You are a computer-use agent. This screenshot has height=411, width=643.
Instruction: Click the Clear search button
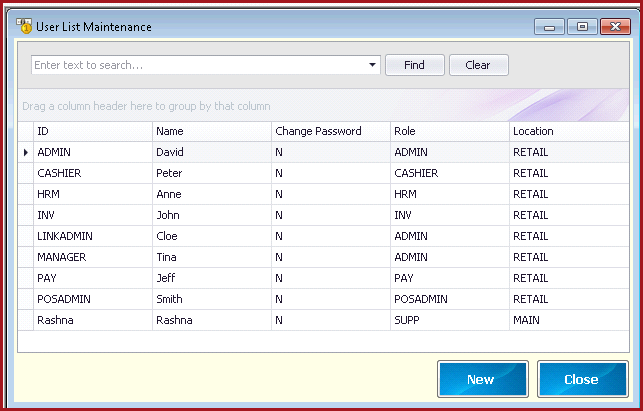(x=479, y=65)
